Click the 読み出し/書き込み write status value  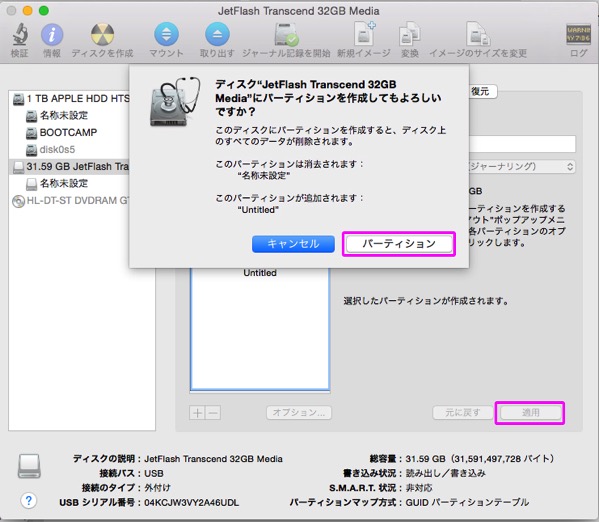(445, 473)
